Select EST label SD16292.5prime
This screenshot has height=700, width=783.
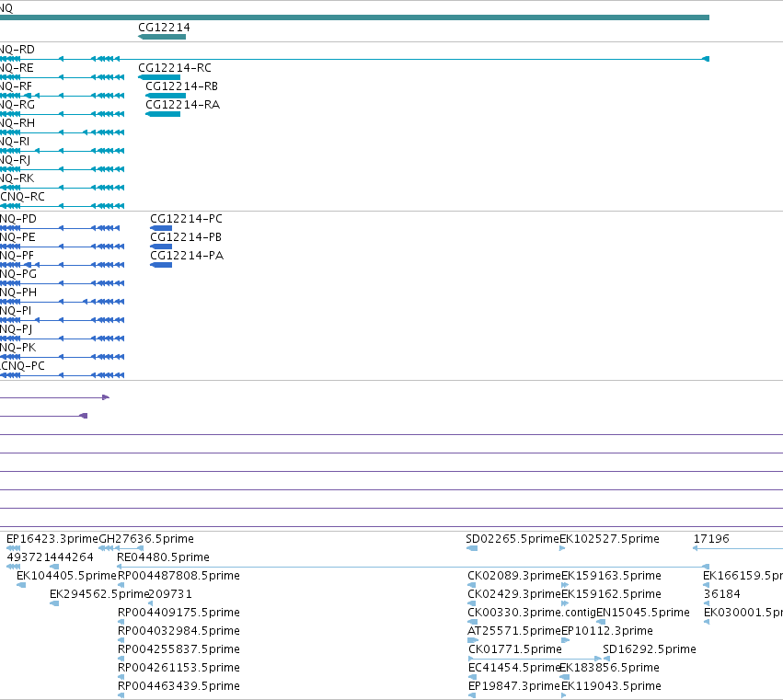pyautogui.click(x=650, y=649)
